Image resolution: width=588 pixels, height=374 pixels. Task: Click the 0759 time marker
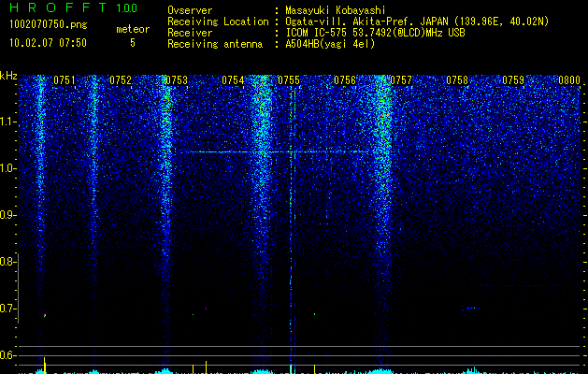[513, 80]
